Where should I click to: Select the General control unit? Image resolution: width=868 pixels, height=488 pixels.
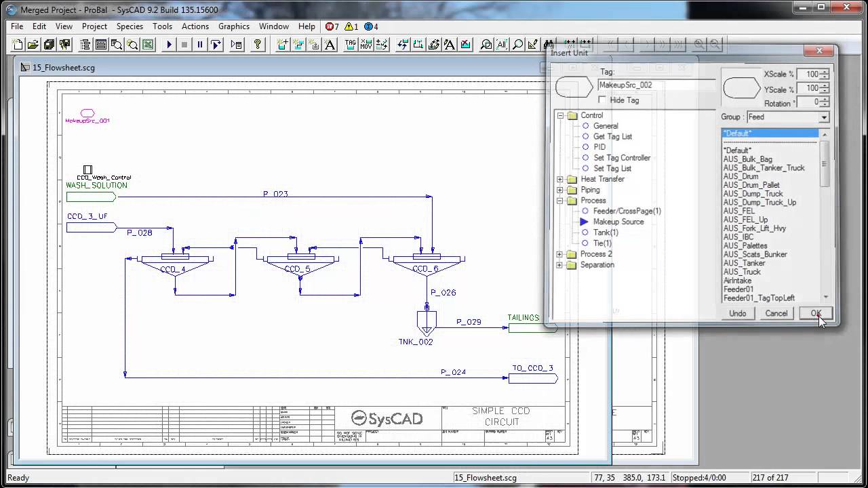(606, 126)
